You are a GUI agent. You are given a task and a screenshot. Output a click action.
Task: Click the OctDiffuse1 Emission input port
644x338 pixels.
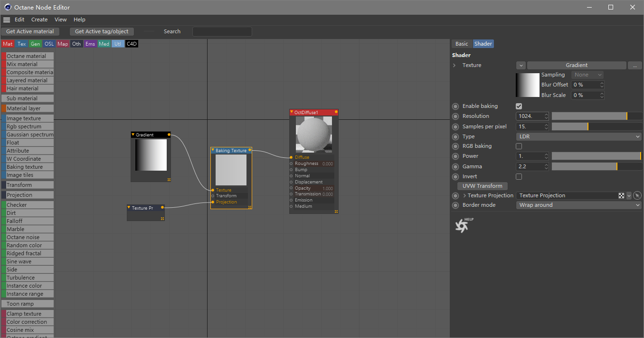[291, 200]
